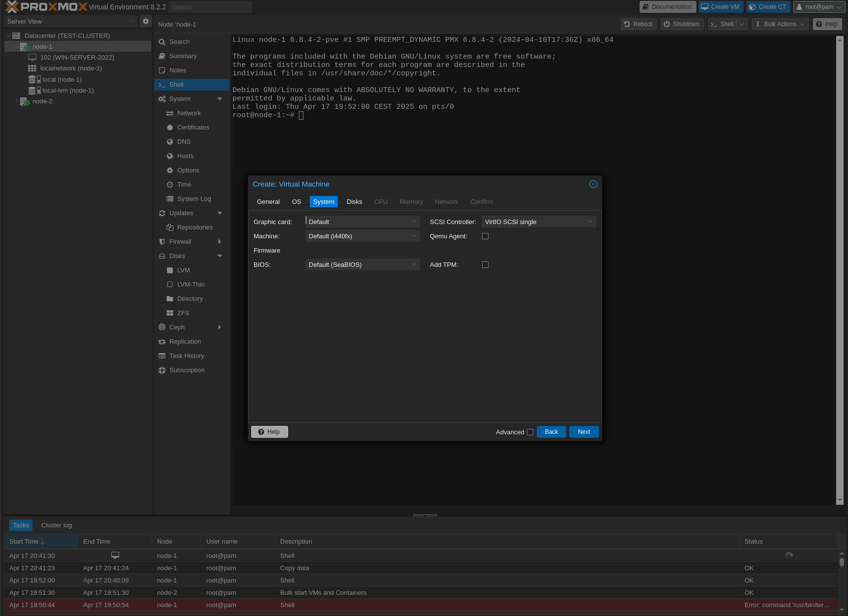Click the Next button in the wizard

[584, 432]
